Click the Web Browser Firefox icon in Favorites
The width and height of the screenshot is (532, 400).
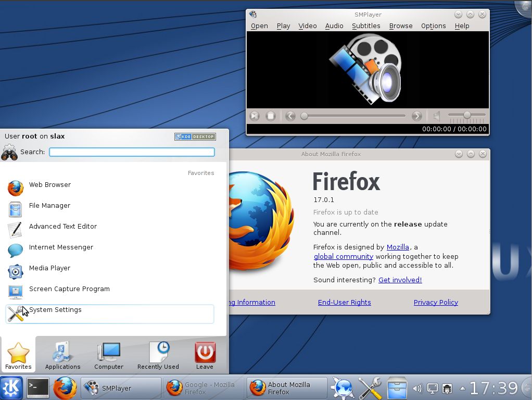pyautogui.click(x=15, y=188)
